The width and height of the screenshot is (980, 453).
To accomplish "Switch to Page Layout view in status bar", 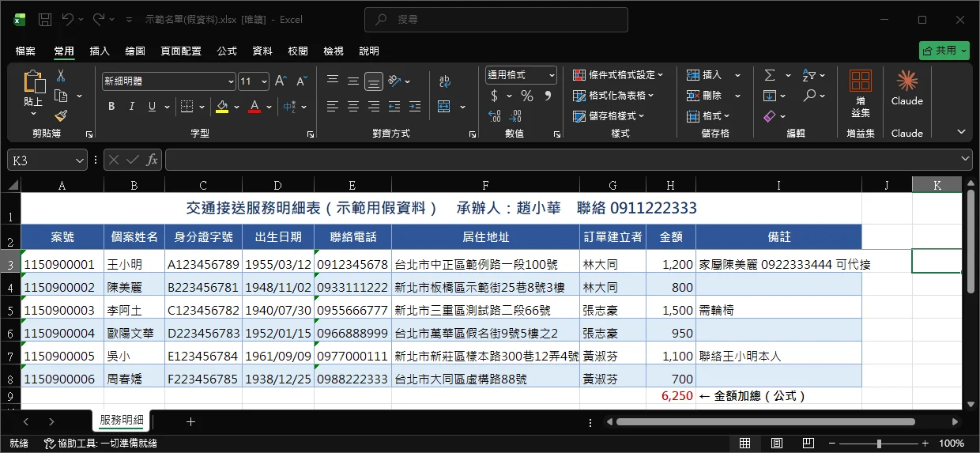I will [776, 444].
